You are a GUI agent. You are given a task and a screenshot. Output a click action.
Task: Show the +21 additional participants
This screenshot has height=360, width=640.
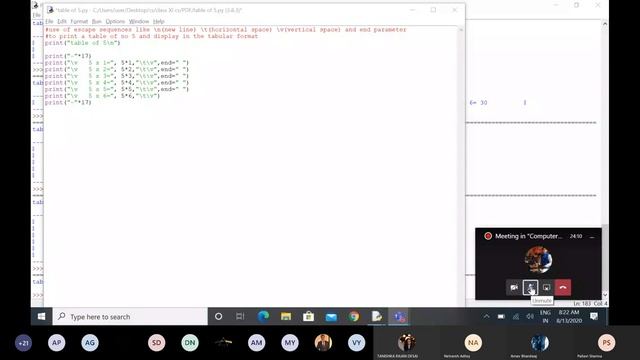tap(23, 343)
